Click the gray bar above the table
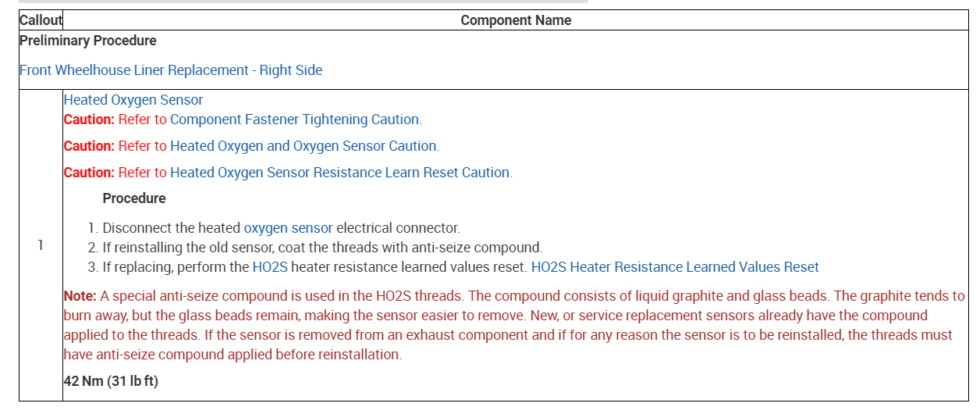 303,2
